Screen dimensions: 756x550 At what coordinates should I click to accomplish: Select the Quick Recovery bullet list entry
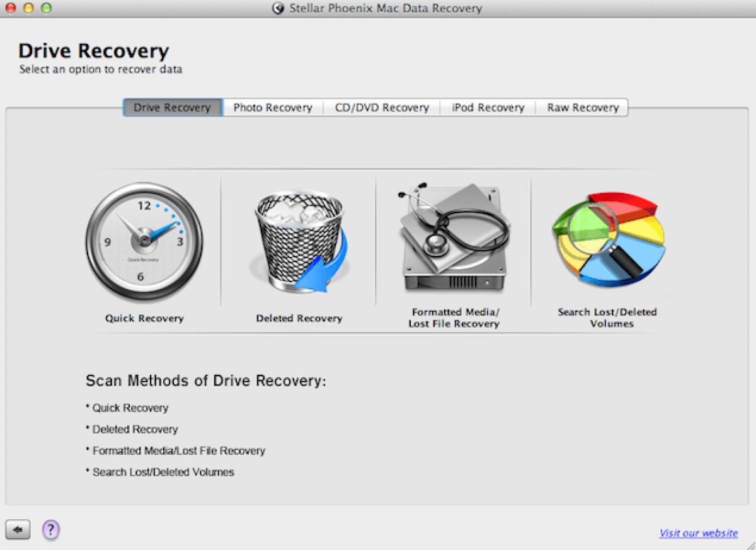click(128, 408)
